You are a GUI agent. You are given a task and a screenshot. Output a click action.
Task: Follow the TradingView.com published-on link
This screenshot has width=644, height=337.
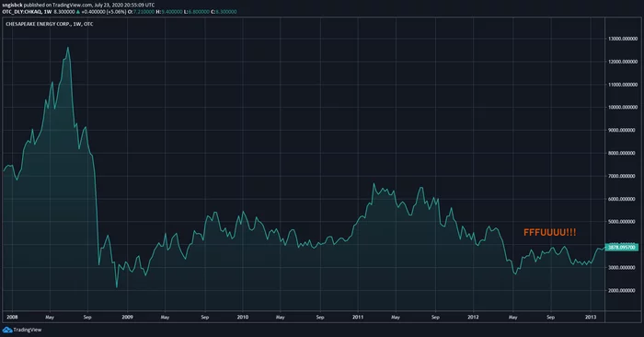[x=73, y=5]
